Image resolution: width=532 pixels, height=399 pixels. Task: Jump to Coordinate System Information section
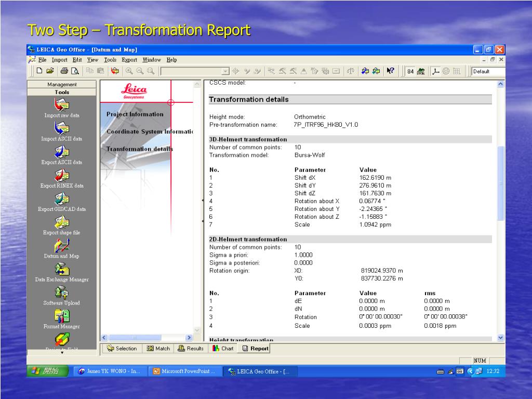click(x=150, y=131)
